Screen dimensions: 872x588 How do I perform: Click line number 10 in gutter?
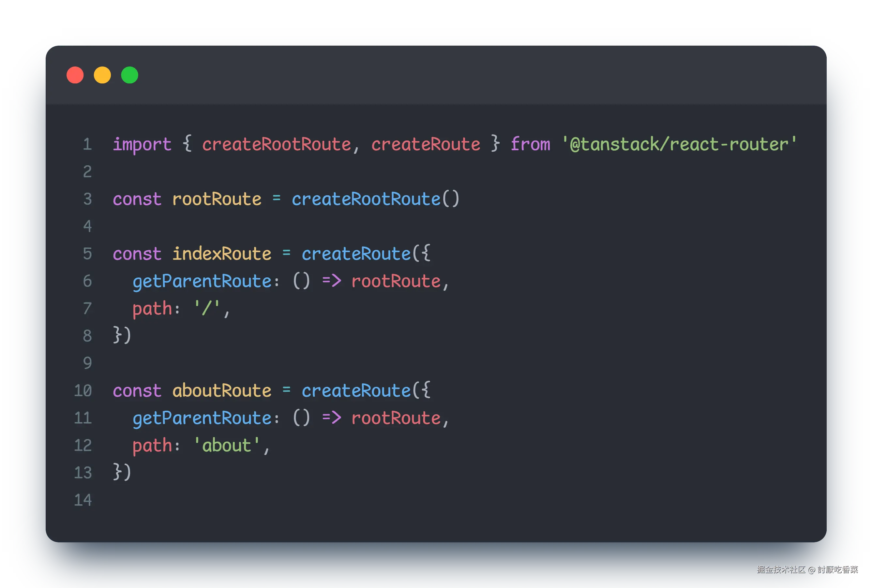click(83, 391)
